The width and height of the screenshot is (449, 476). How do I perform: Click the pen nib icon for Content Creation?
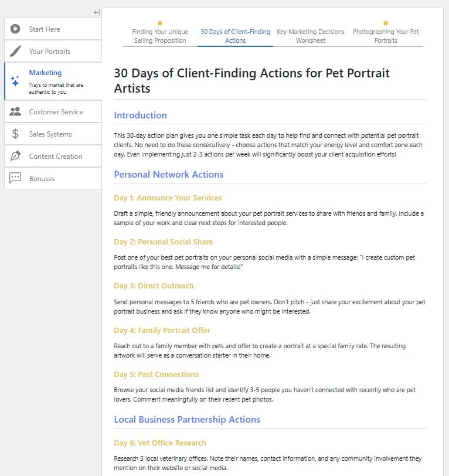pos(15,156)
